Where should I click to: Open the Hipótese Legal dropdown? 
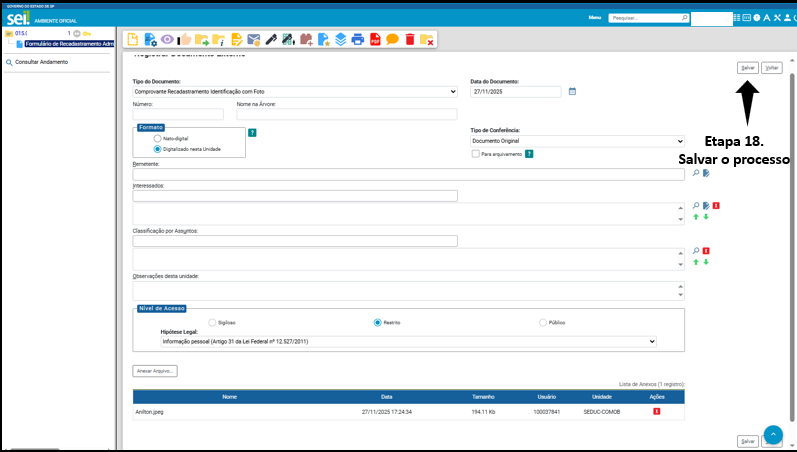coord(408,341)
